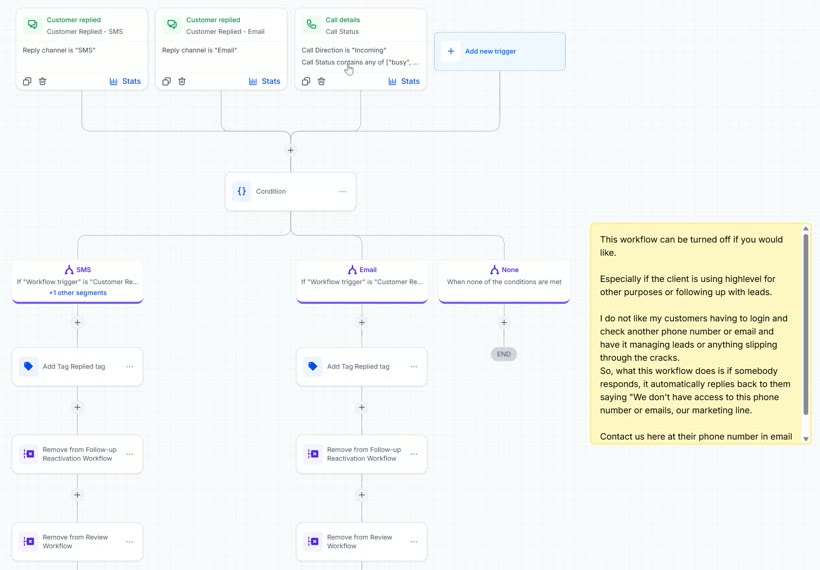Click the 'Call Direction is "Incoming"' filter text

tap(344, 50)
